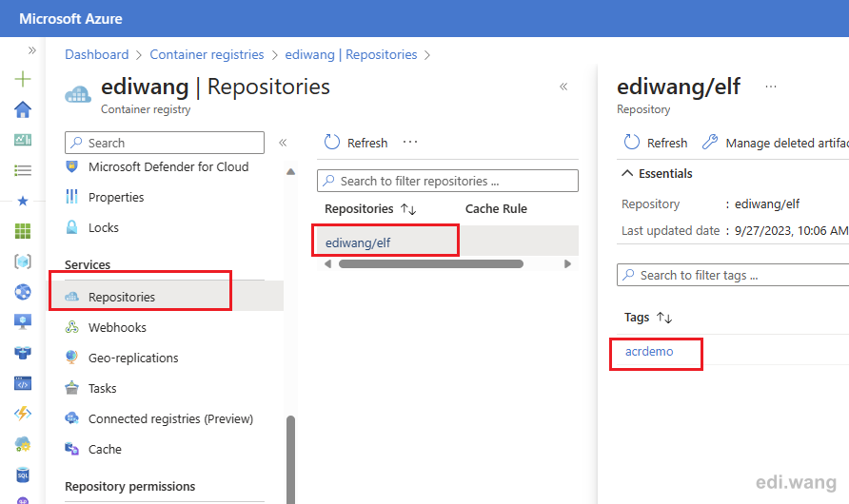The height and width of the screenshot is (504, 849).
Task: Sort by Repositories column arrows
Action: [x=408, y=209]
